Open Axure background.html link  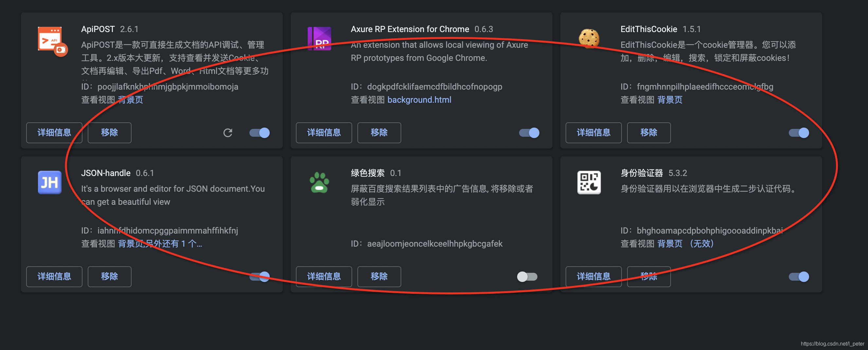pyautogui.click(x=419, y=100)
